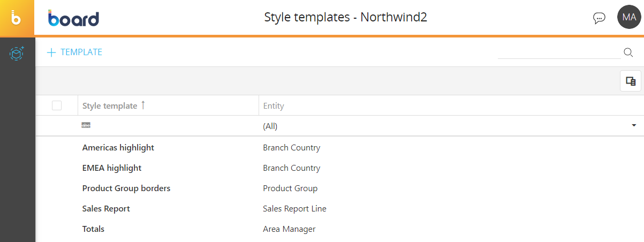Open the EMEA highlight template

coord(112,168)
